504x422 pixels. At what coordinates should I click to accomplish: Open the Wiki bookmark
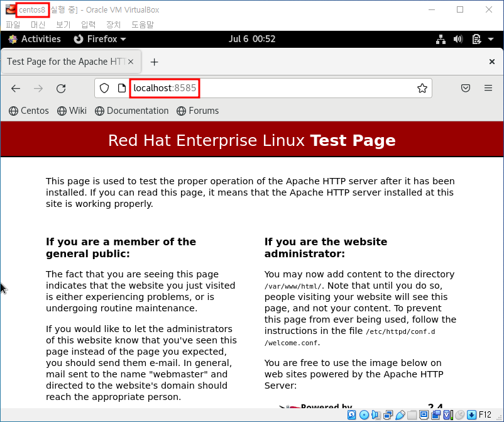click(x=72, y=111)
